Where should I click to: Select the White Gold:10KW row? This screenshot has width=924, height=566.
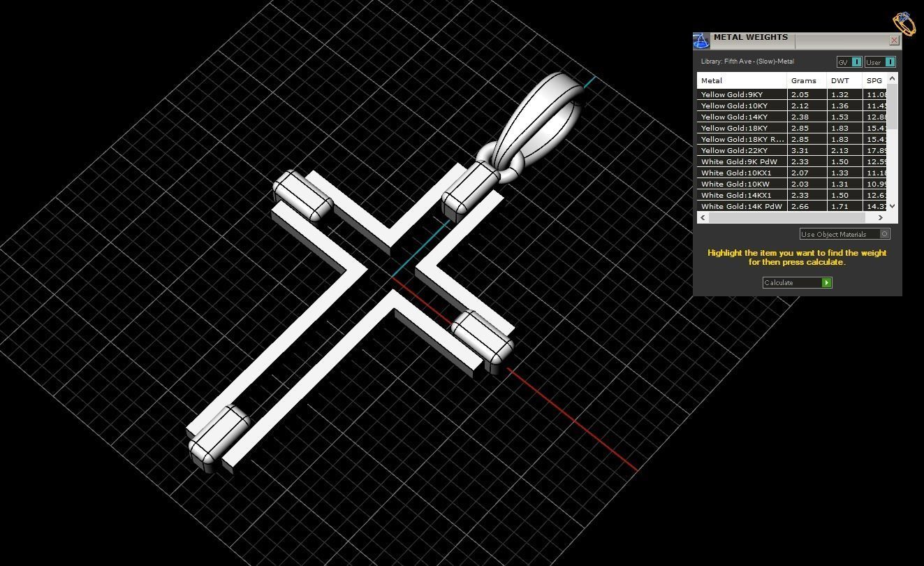tap(792, 184)
